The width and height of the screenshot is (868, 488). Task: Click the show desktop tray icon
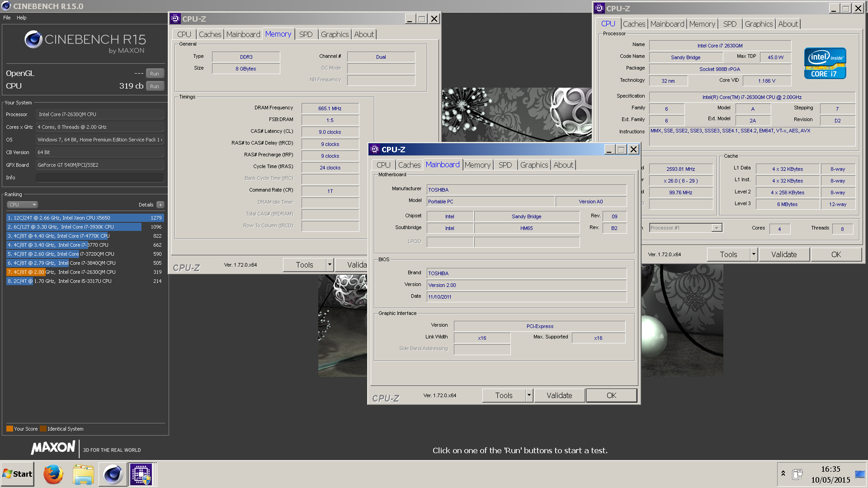860,474
